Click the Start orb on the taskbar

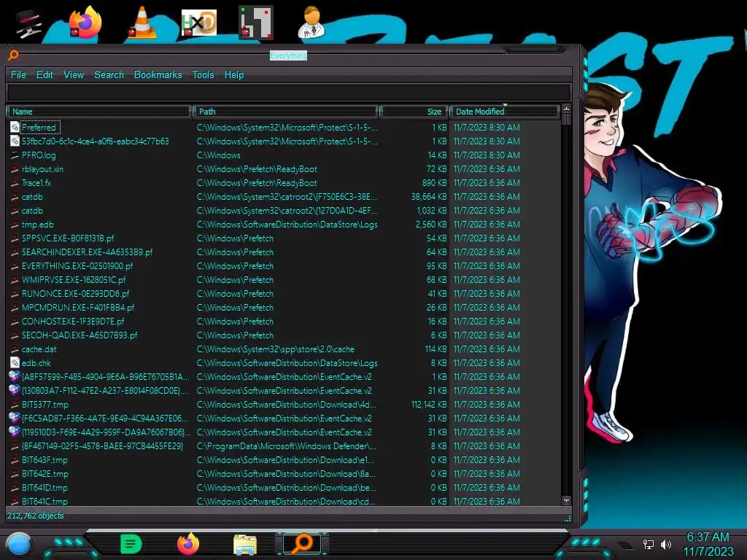tap(19, 545)
